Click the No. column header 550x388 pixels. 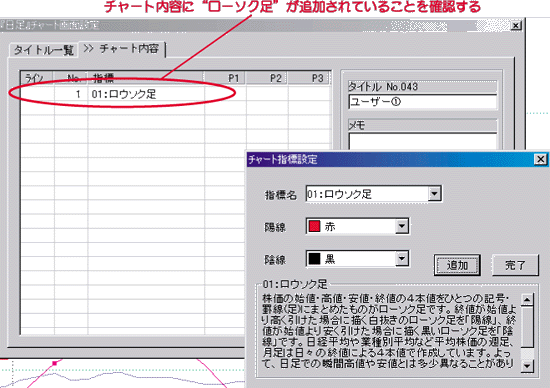pos(71,78)
